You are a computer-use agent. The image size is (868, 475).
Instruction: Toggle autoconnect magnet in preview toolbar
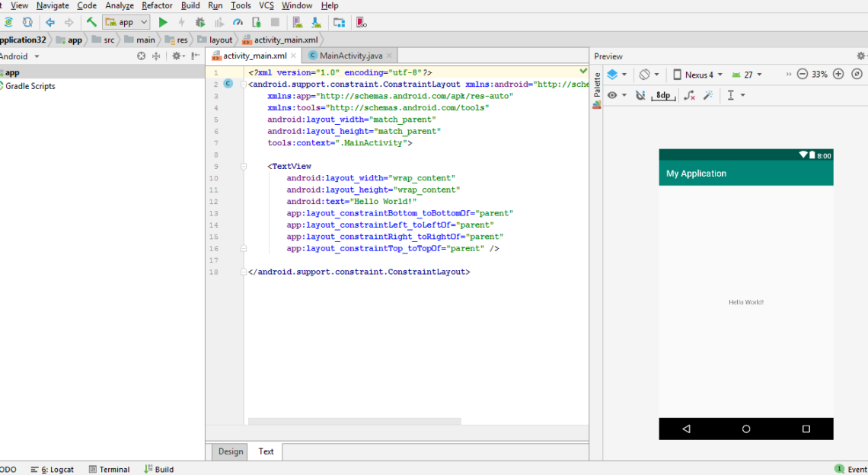point(640,95)
